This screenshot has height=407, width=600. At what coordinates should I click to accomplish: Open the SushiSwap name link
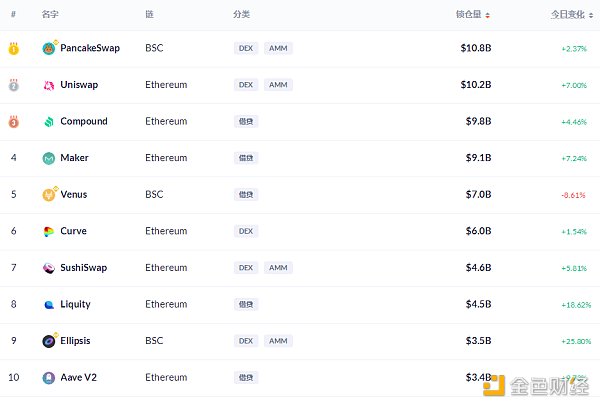tap(84, 268)
